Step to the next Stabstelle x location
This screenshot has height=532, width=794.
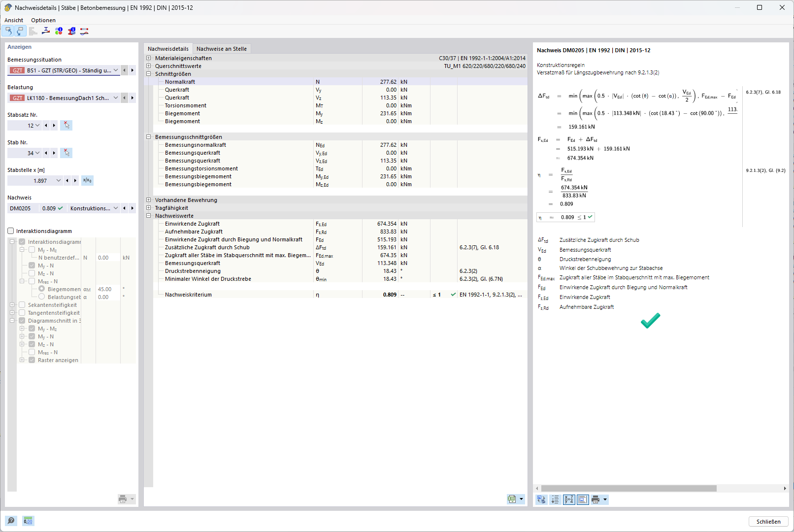pos(75,181)
